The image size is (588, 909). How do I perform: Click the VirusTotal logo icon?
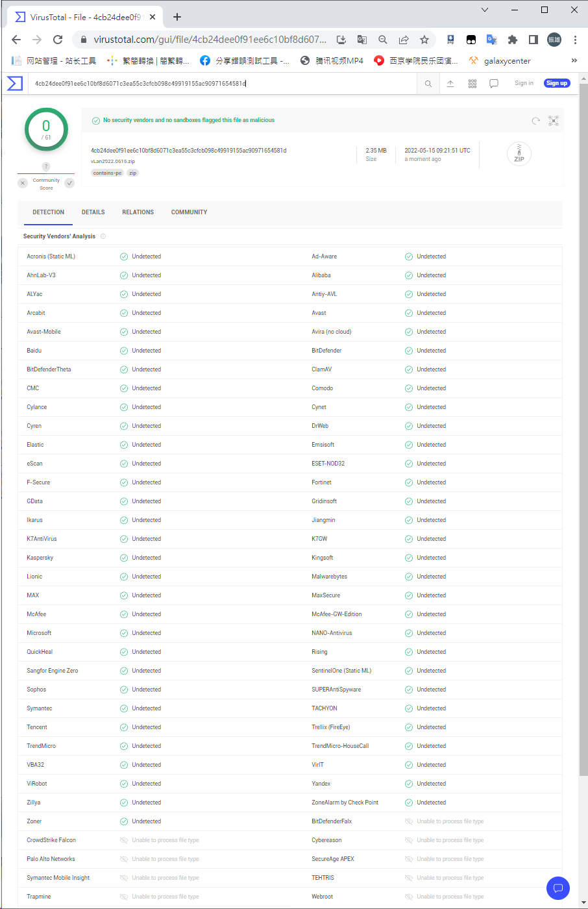15,83
